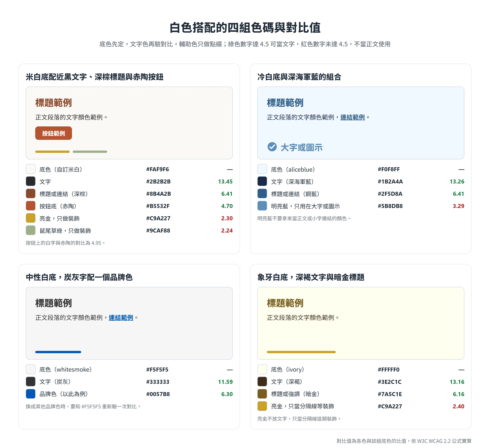Click the contrast value 13.16
Viewport: 490px width, 448px height.
[457, 382]
